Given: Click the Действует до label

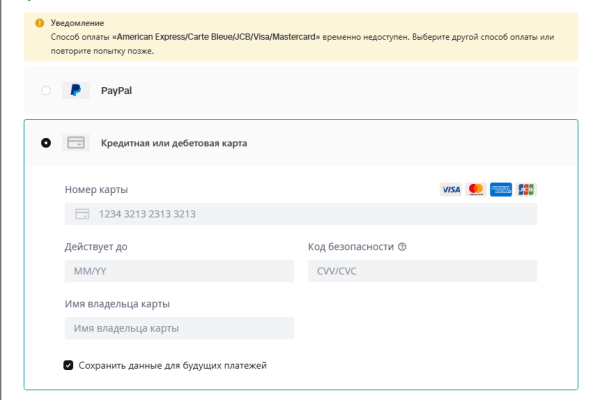Looking at the screenshot, I should tap(96, 247).
